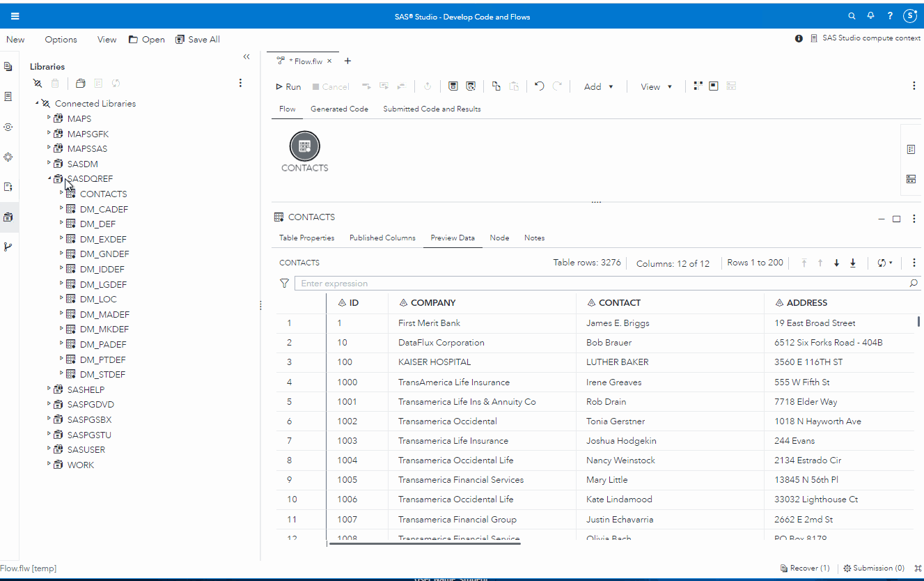924x581 pixels.
Task: Select the DM_LOC table in the tree
Action: pos(98,300)
